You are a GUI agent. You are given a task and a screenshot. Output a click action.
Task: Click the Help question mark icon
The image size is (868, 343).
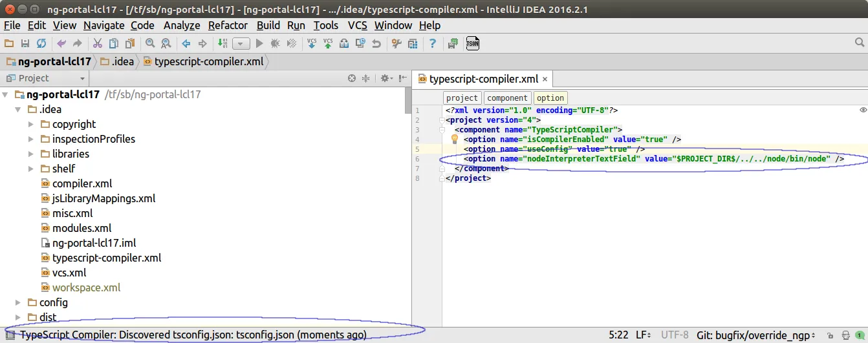(433, 43)
